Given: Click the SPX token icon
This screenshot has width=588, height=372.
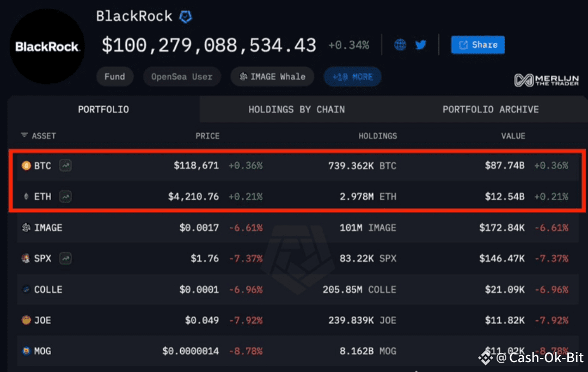Looking at the screenshot, I should coord(26,258).
